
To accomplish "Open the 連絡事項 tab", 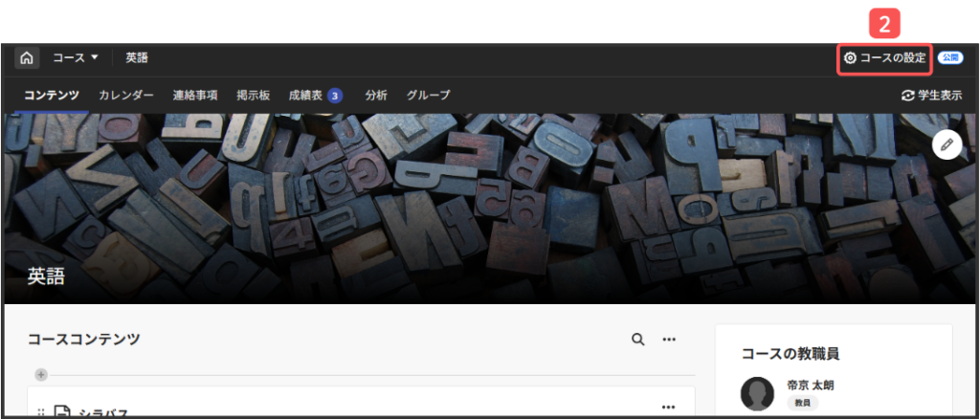I will (x=195, y=96).
